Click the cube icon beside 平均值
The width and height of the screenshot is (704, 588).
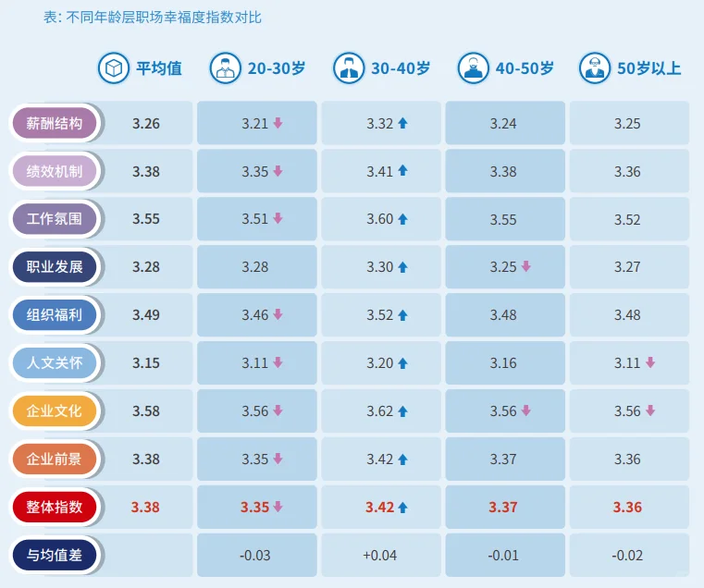point(114,68)
